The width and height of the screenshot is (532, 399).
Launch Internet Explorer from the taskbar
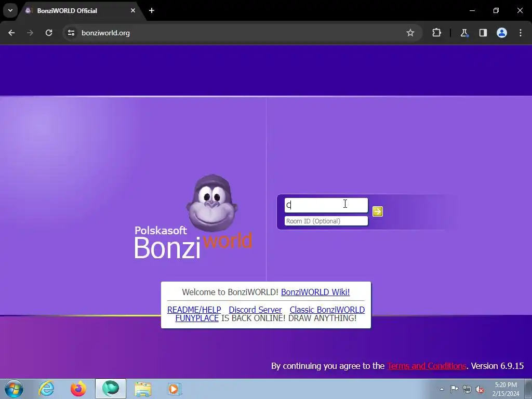tap(46, 389)
